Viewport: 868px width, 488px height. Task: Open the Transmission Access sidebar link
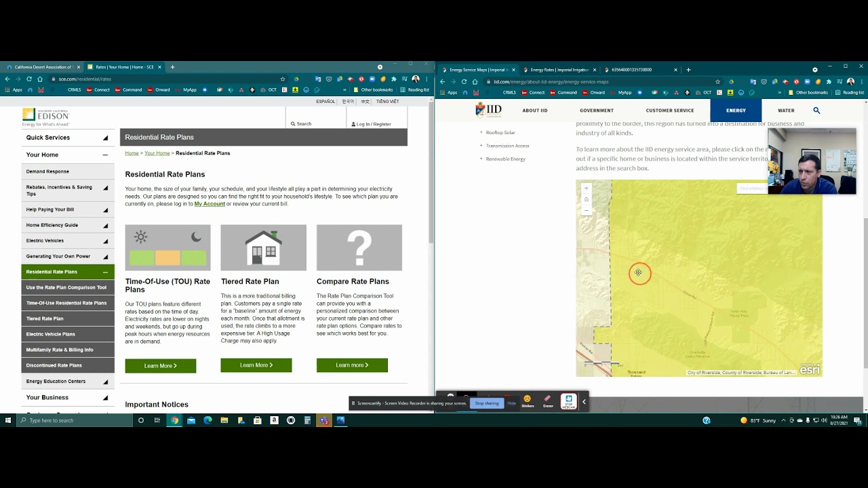(507, 146)
